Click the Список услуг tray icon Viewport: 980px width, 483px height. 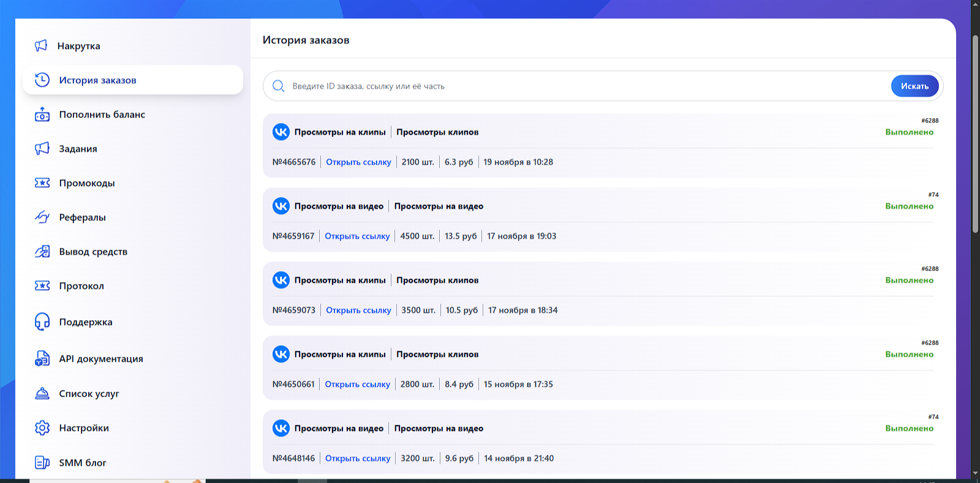[x=42, y=394]
